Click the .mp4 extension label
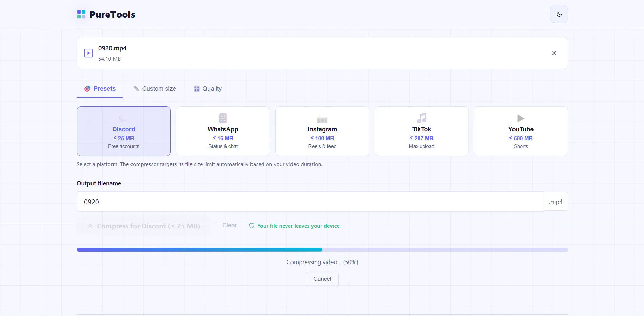This screenshot has width=644, height=316. pos(556,202)
